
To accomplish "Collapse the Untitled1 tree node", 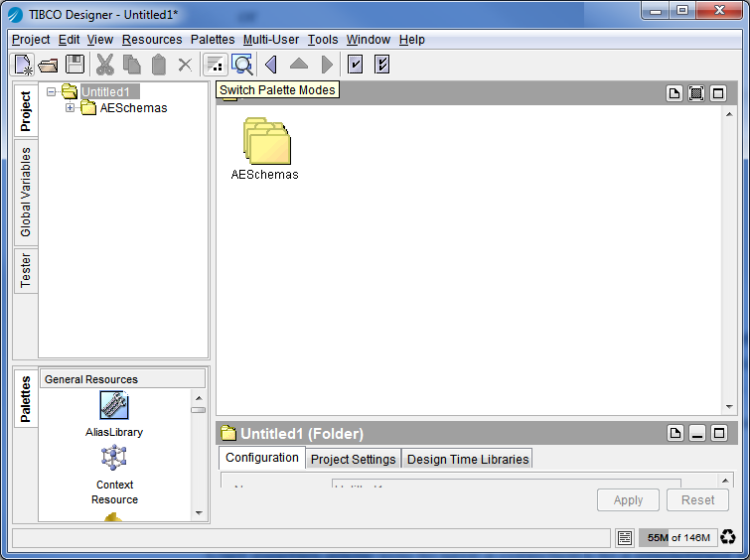I will point(52,91).
